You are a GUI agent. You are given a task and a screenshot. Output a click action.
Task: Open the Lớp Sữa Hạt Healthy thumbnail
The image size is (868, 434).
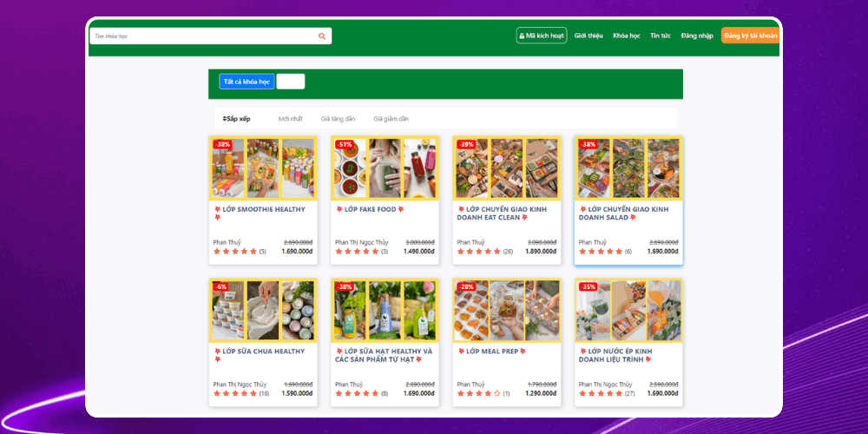click(x=385, y=311)
